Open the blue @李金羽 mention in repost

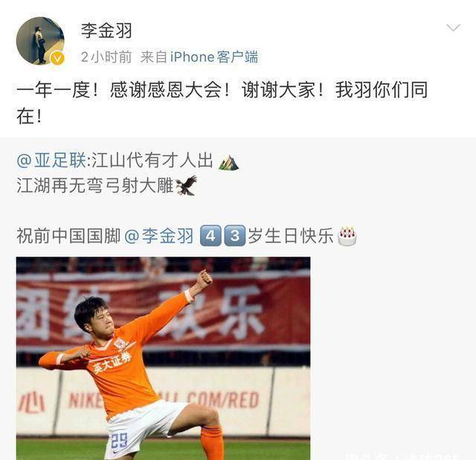point(158,236)
